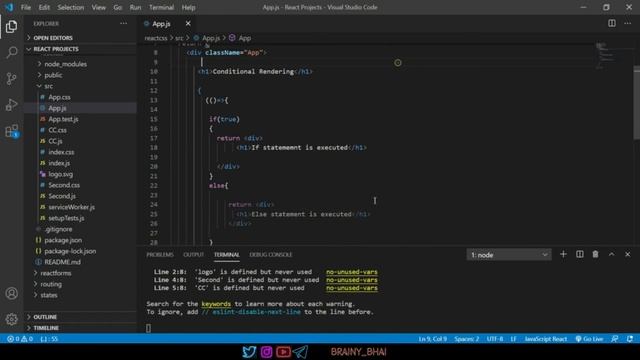
Task: Click the YouTube icon in the banner
Action: (x=283, y=352)
